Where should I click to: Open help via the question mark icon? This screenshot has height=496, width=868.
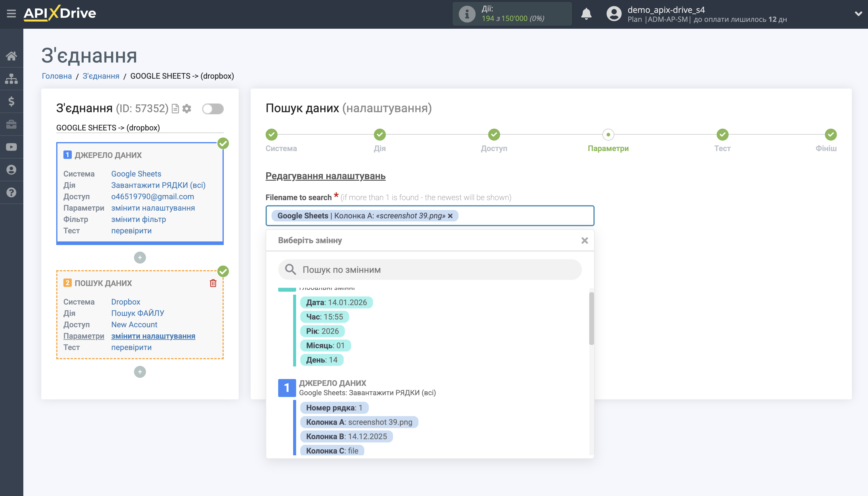(11, 192)
